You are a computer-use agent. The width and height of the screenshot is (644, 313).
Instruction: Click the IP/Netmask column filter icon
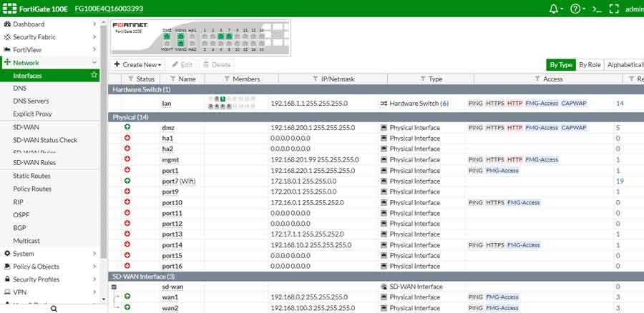tap(315, 79)
